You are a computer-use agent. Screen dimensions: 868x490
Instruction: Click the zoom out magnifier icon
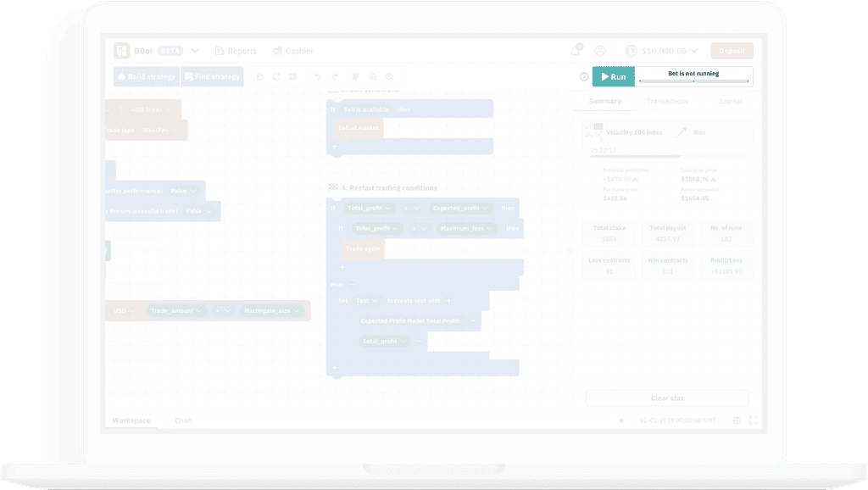point(389,77)
